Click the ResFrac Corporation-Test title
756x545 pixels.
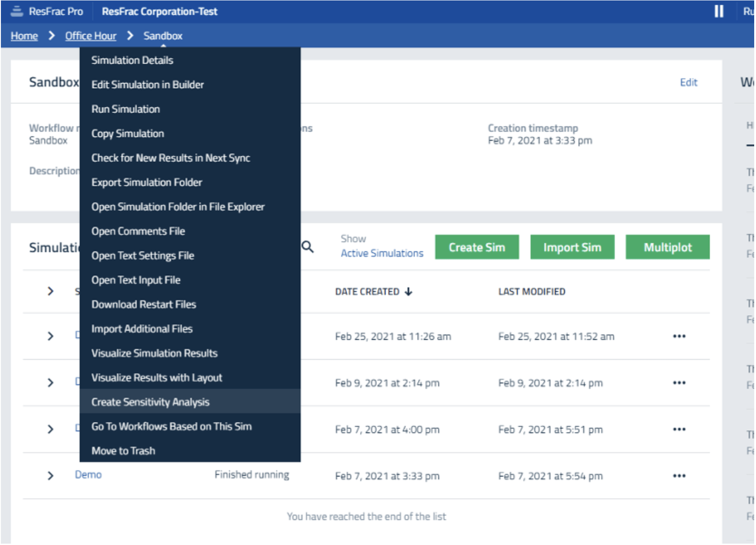(159, 11)
